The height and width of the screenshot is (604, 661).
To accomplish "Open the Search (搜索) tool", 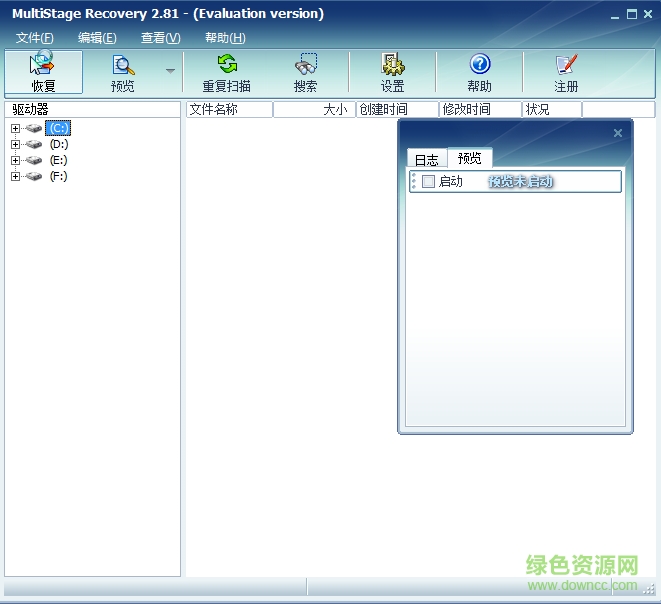I will [x=306, y=66].
